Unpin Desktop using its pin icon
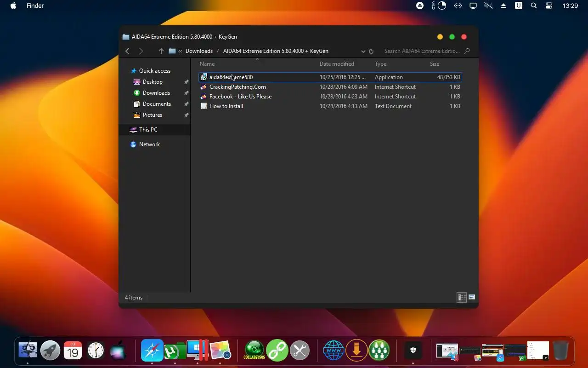The height and width of the screenshot is (368, 588). coord(186,82)
